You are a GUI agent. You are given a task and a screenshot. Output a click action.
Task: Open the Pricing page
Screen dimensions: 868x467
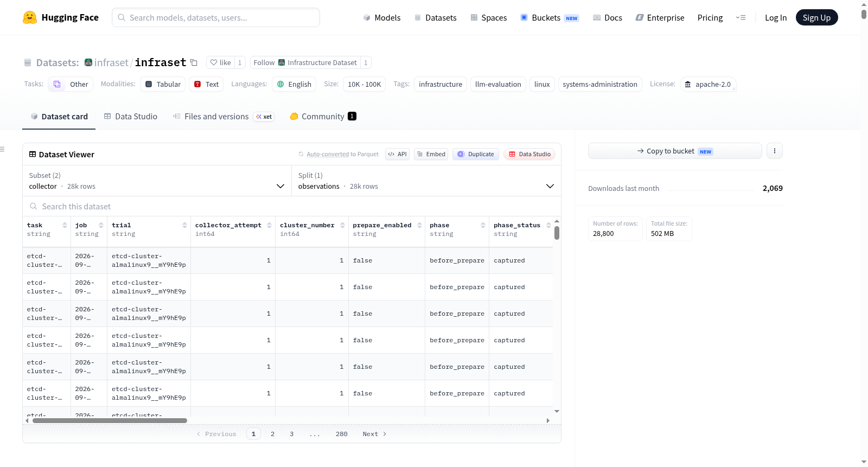click(x=710, y=17)
